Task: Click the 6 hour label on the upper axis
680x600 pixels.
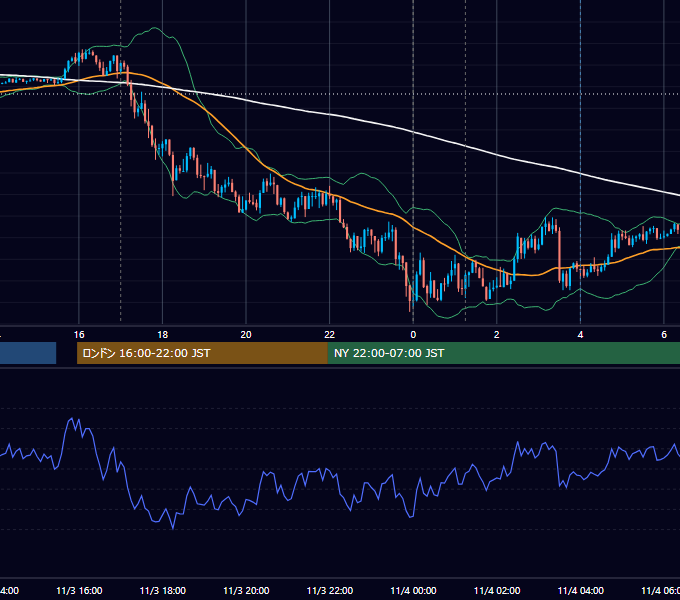Action: tap(664, 335)
